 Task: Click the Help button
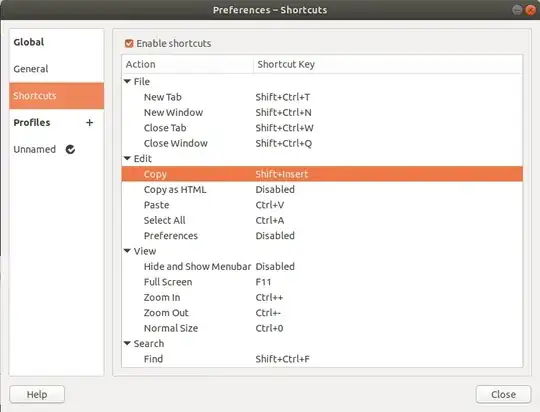(x=37, y=394)
